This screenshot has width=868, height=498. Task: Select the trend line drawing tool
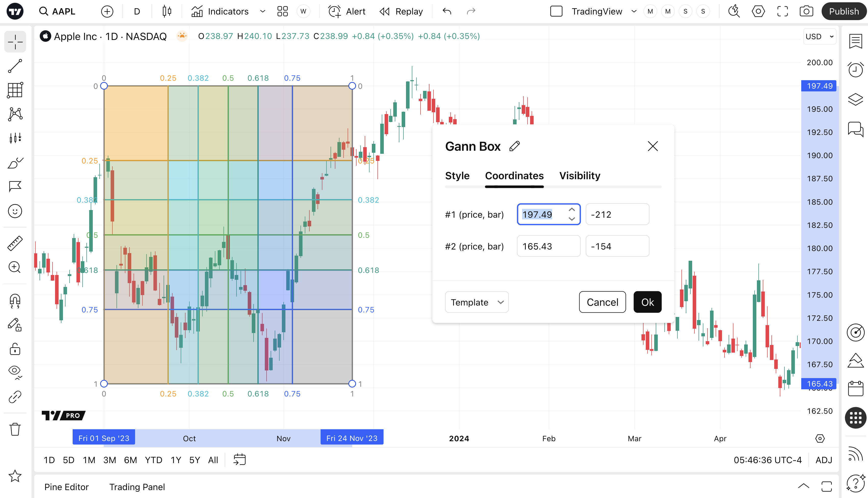point(15,66)
